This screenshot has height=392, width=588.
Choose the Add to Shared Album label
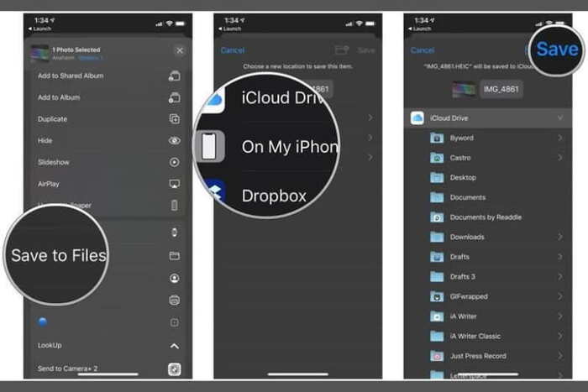point(71,76)
